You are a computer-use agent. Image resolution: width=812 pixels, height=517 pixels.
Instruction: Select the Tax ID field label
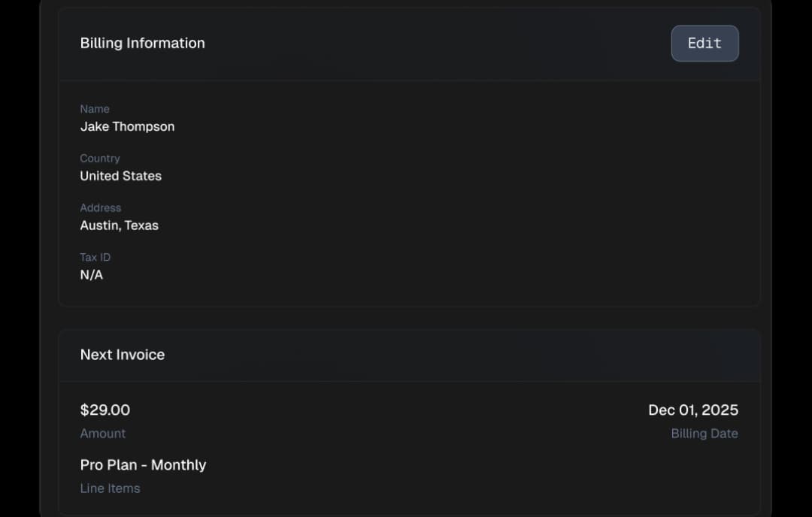[x=95, y=257]
